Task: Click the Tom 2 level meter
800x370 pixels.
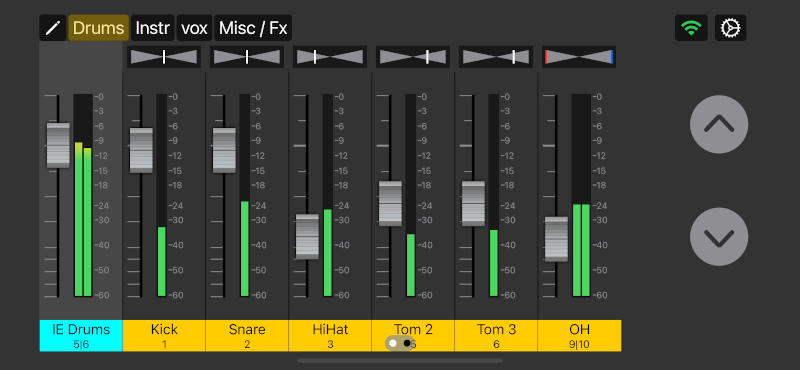Action: (x=411, y=195)
